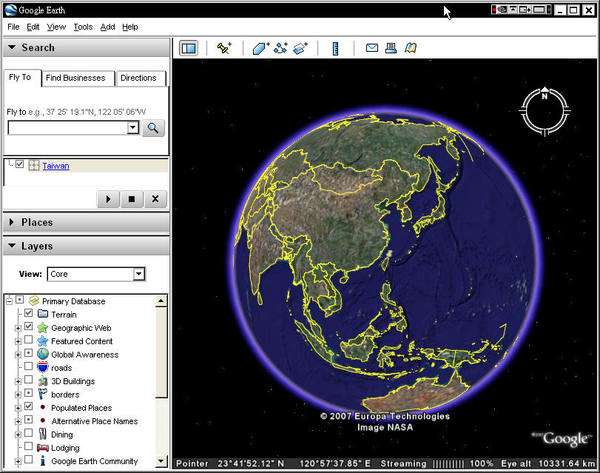The image size is (600, 473).
Task: Stop the tour playback
Action: click(x=132, y=199)
